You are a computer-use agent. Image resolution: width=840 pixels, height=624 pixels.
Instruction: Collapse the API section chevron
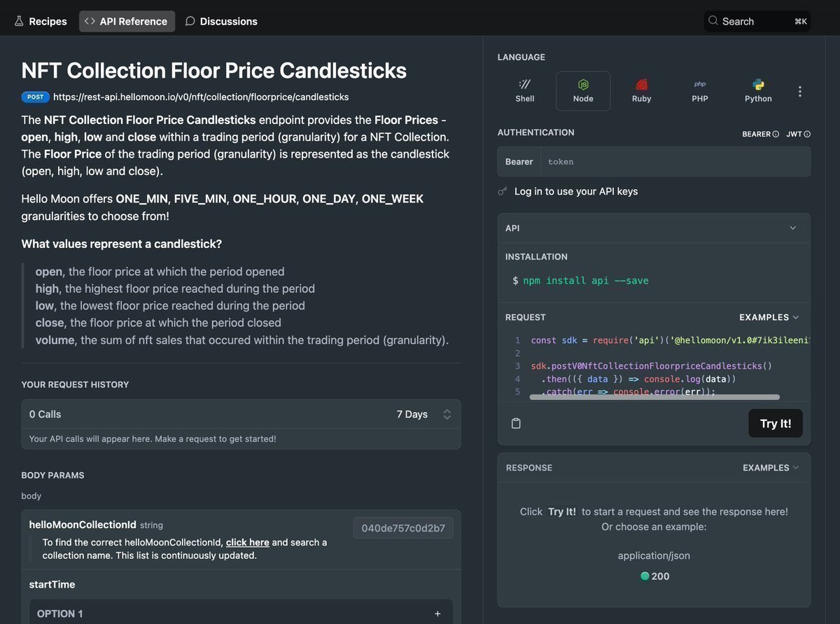coord(793,228)
